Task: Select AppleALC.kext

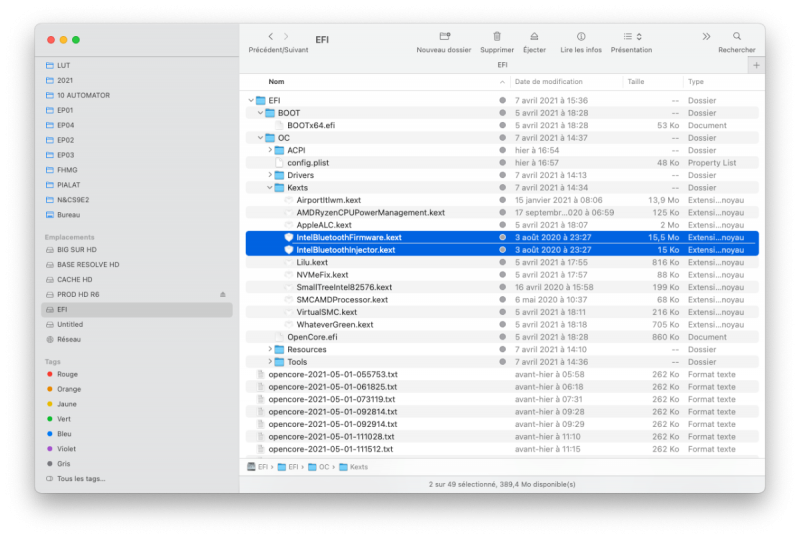Action: 502,225
